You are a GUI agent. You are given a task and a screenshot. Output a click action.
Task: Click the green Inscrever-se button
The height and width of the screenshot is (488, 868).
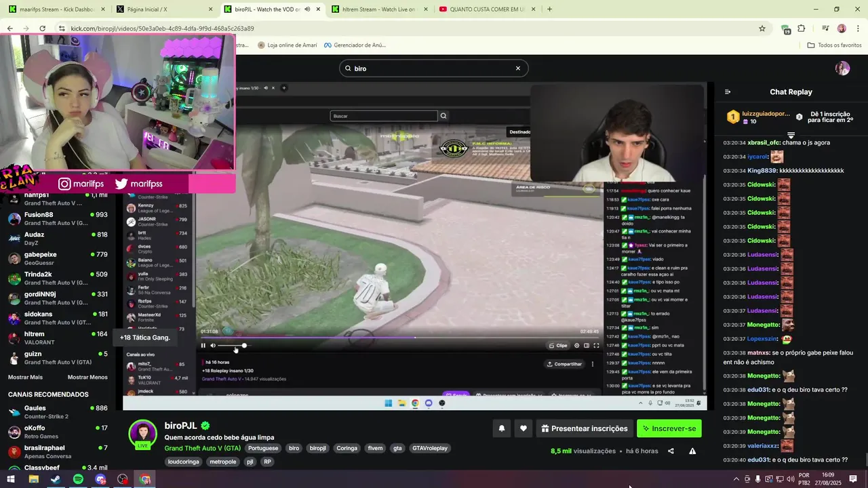tap(669, 428)
